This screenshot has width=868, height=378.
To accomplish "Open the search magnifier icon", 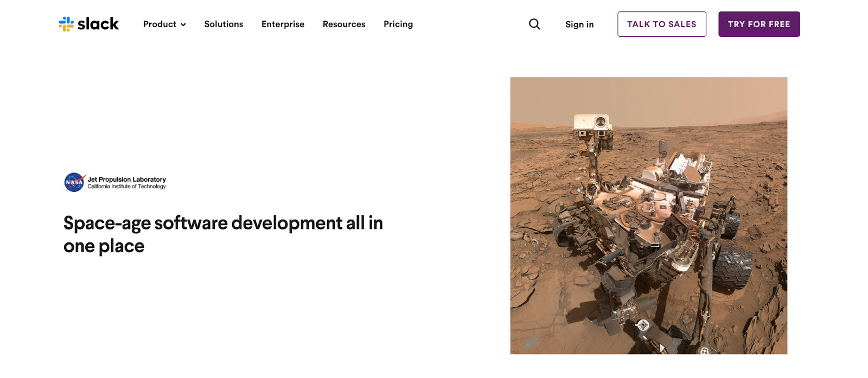I will (x=534, y=24).
